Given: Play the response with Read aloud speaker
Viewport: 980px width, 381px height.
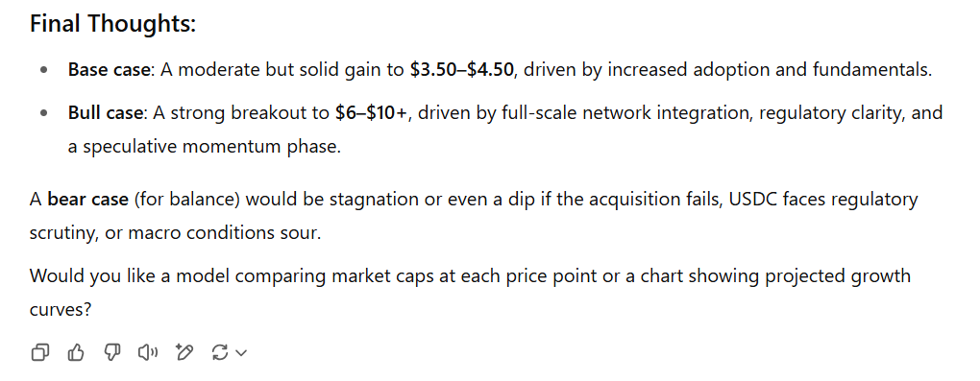Looking at the screenshot, I should 148,353.
